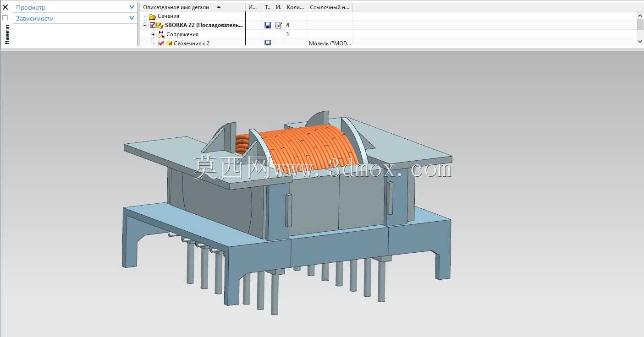This screenshot has width=644, height=337.
Task: Select the Сечения tree row text
Action: 169,16
